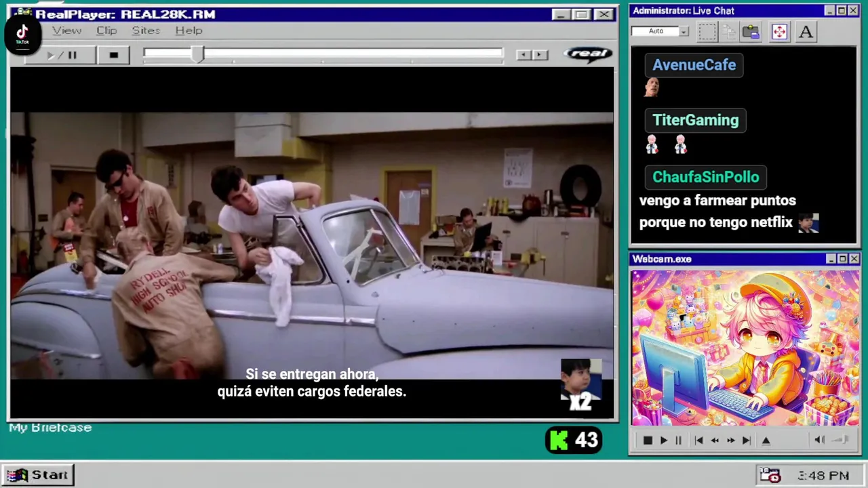Click the x2 boy sticker on the video
This screenshot has width=868, height=488.
581,385
